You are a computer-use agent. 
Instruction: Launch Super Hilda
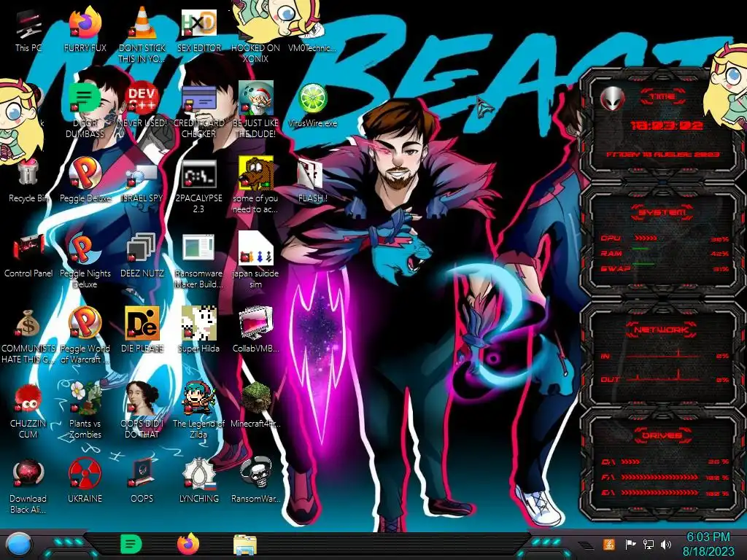click(x=198, y=330)
